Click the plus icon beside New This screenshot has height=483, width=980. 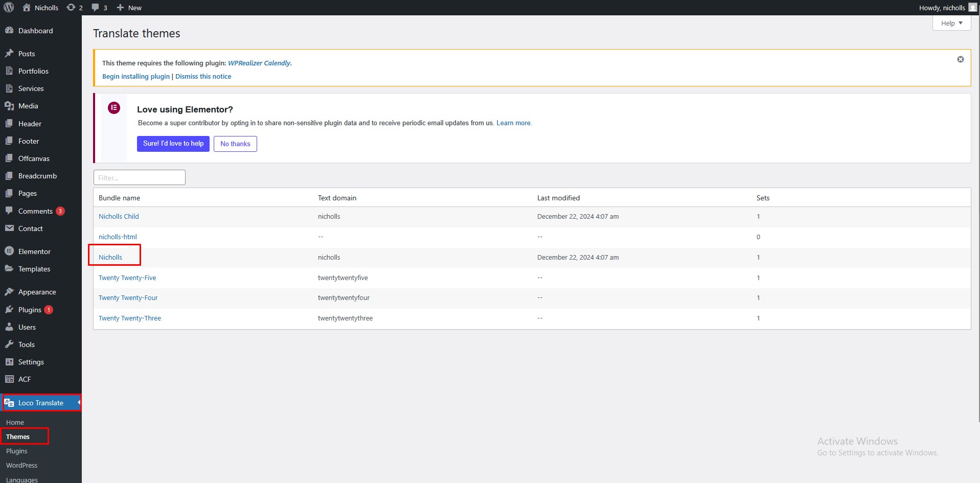click(120, 8)
